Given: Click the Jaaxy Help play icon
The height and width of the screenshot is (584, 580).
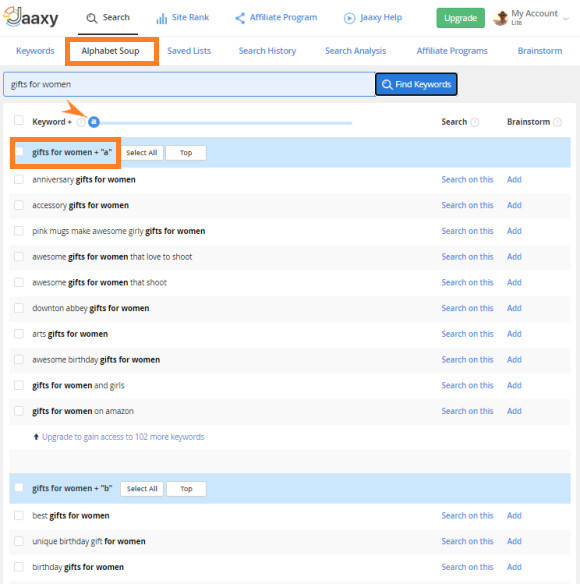Looking at the screenshot, I should [349, 18].
